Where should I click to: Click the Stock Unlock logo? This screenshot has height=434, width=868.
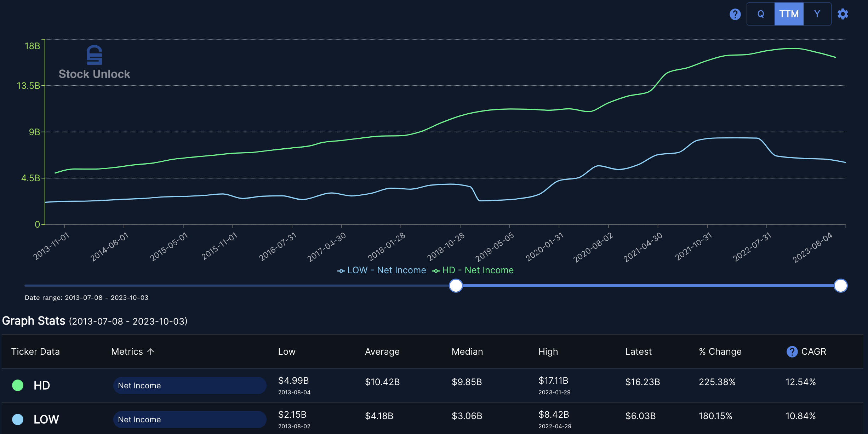click(94, 62)
